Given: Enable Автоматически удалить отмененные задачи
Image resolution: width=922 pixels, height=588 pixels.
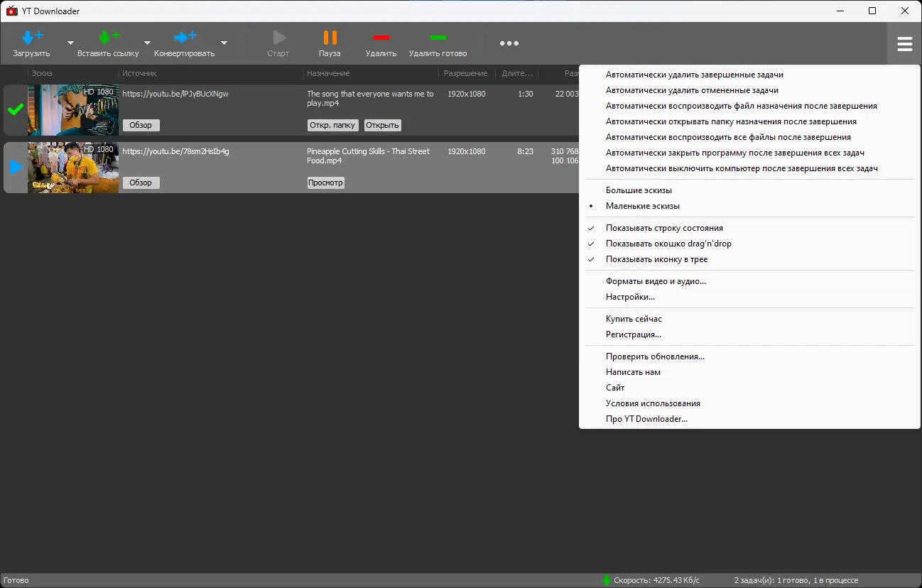Looking at the screenshot, I should click(749, 90).
